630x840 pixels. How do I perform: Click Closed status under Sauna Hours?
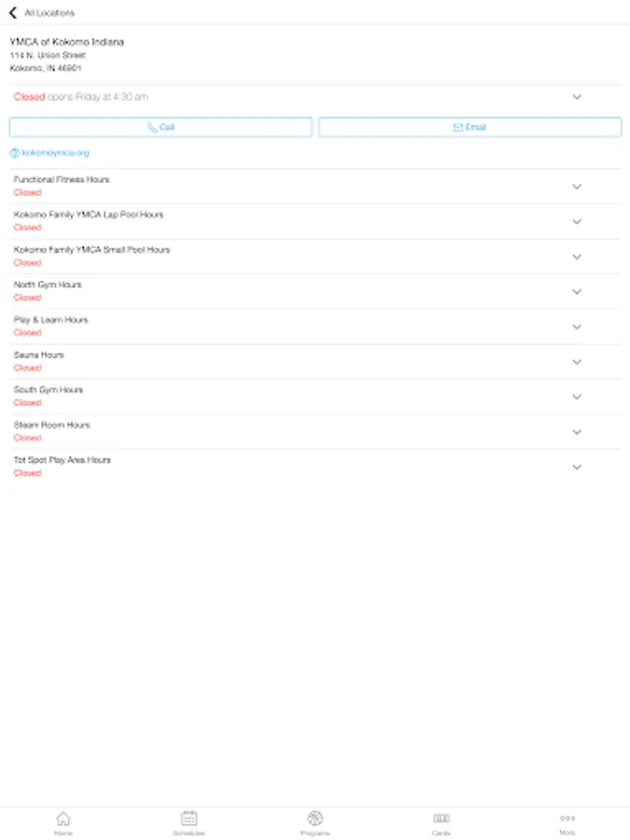[27, 368]
